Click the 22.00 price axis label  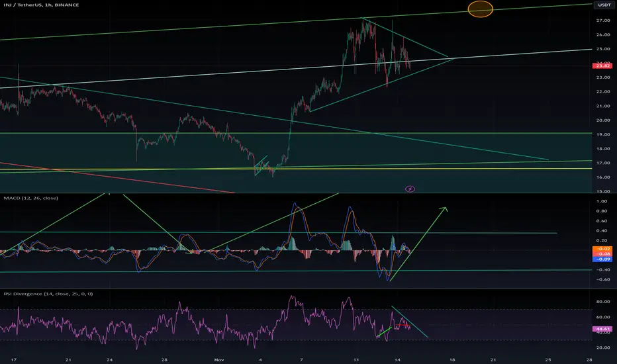coord(603,92)
